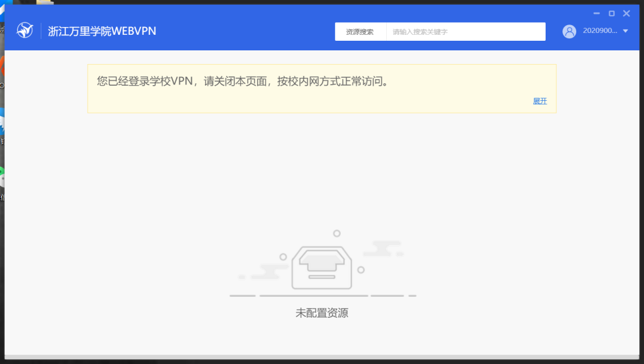
Task: Click the yellow VPN login notice message
Action: coord(243,82)
